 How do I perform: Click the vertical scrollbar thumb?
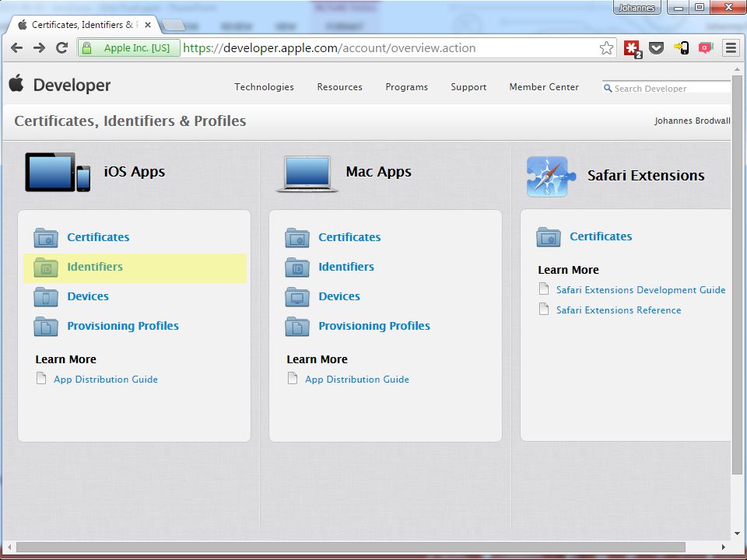pyautogui.click(x=737, y=274)
